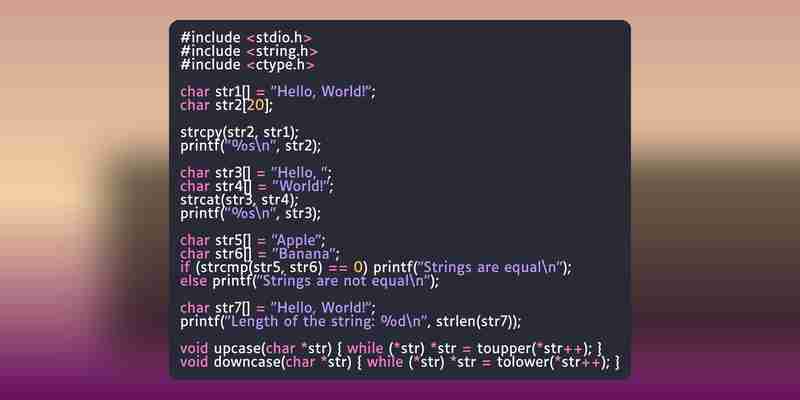The height and width of the screenshot is (400, 800).
Task: Click the str6 "Banana" declaration
Action: click(x=260, y=254)
